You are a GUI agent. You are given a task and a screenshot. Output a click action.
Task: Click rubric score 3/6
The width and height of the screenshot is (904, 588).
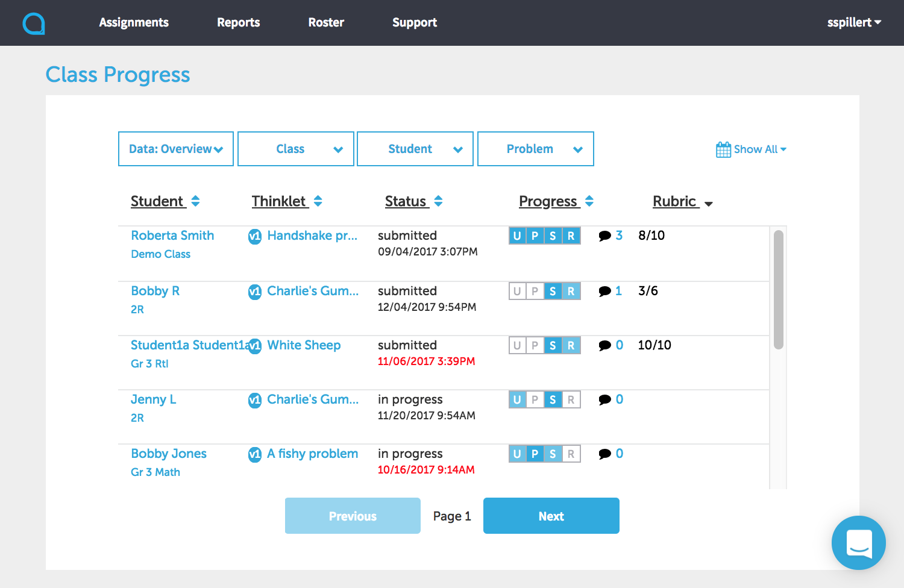pyautogui.click(x=648, y=291)
